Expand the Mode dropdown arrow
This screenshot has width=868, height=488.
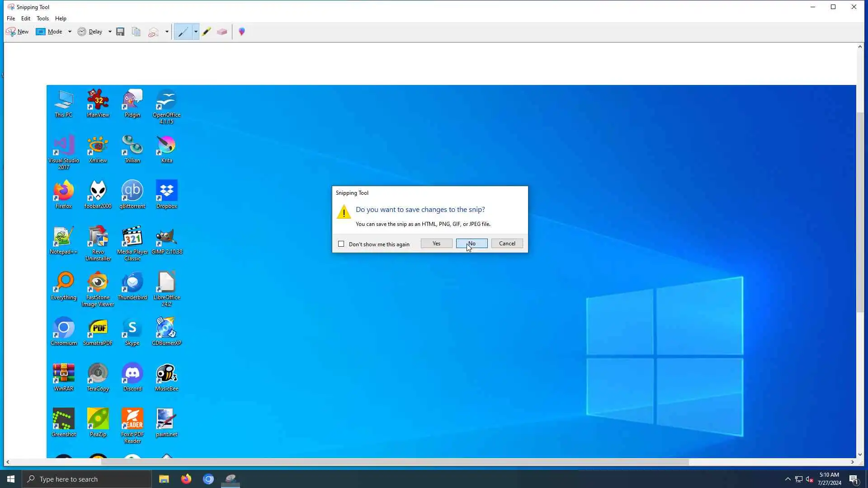pyautogui.click(x=70, y=32)
